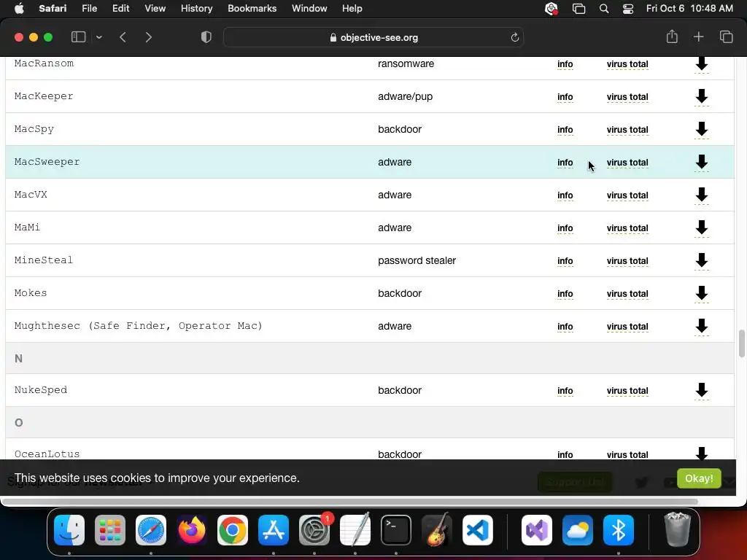Open the Window menu
Image resolution: width=747 pixels, height=560 pixels.
[309, 9]
